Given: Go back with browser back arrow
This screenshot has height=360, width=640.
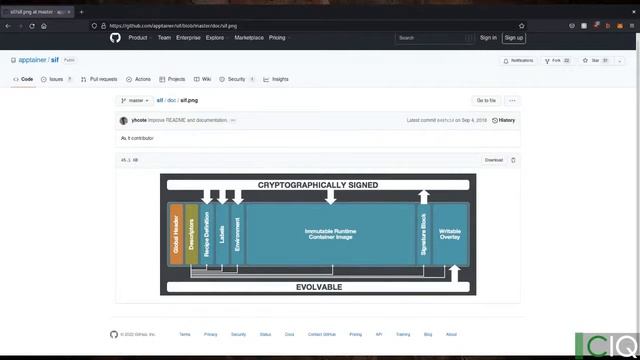Looking at the screenshot, I should click(x=8, y=26).
